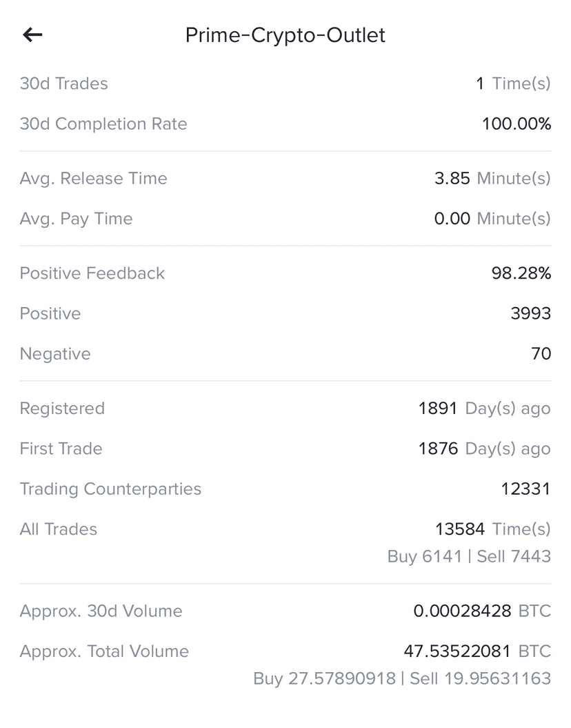Tap the Approx. 30d Volume label

coord(101,611)
